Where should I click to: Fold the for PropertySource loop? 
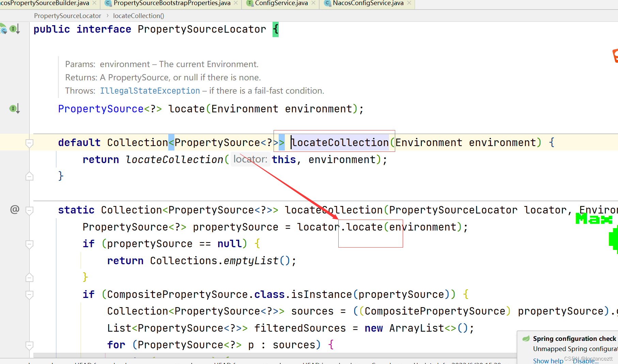coord(29,345)
